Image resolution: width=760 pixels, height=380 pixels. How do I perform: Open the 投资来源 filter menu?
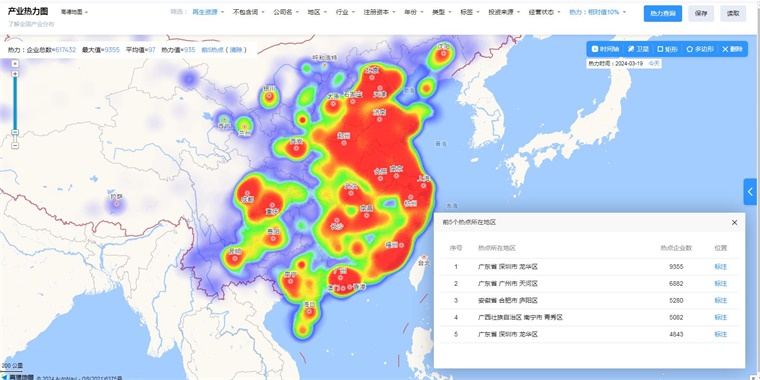504,12
